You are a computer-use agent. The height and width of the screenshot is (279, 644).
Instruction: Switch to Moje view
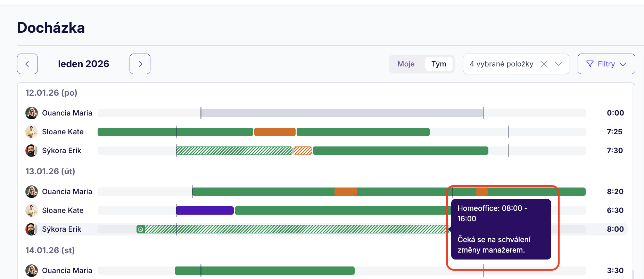[x=406, y=64]
